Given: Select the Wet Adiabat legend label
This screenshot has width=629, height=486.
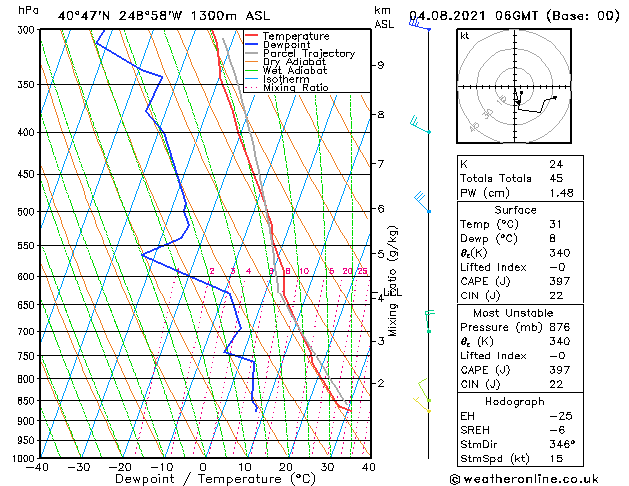Looking at the screenshot, I should (x=295, y=71).
